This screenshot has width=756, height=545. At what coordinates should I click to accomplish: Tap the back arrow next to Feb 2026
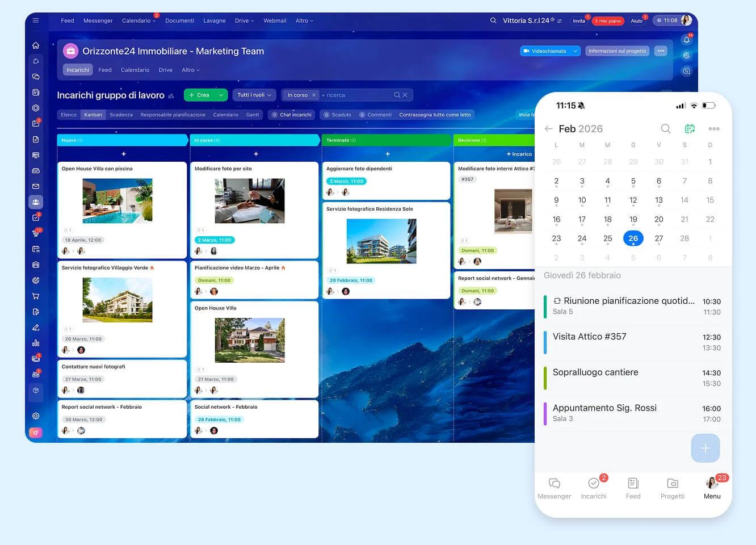point(548,129)
